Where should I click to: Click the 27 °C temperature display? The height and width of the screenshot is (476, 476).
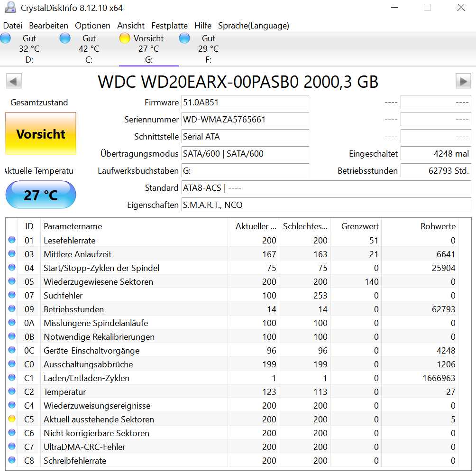[40, 195]
